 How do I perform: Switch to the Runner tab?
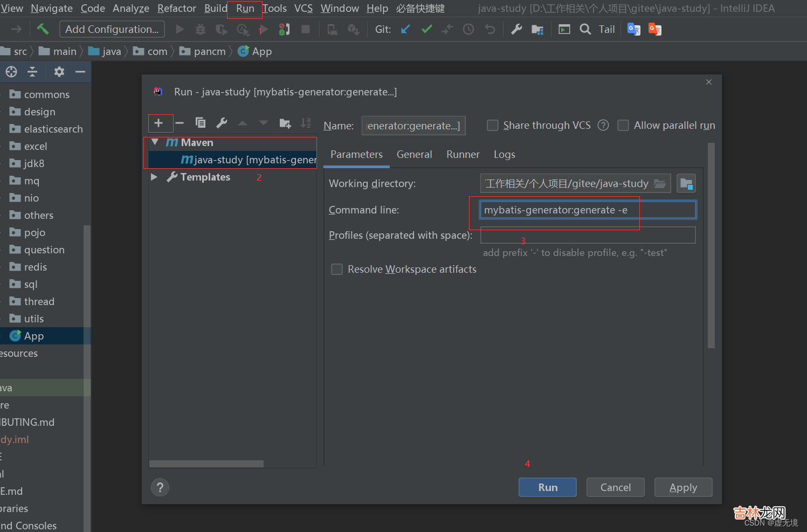463,155
